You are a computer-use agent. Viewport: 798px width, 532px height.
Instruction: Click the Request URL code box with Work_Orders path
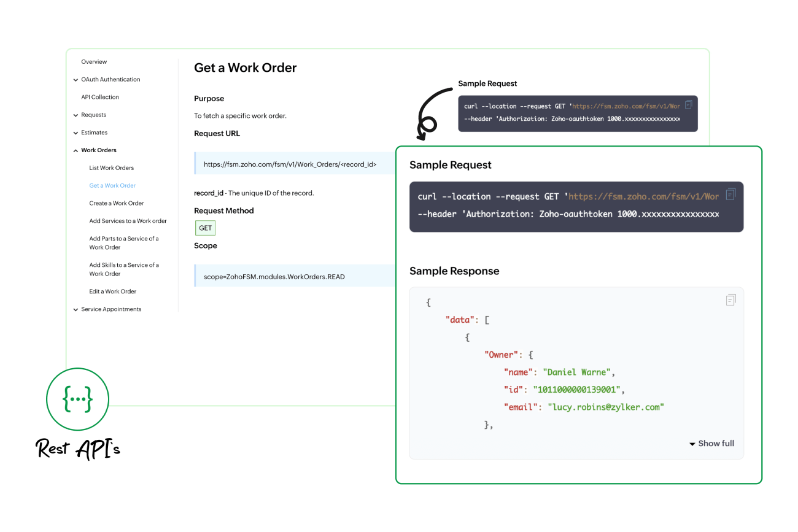click(295, 164)
